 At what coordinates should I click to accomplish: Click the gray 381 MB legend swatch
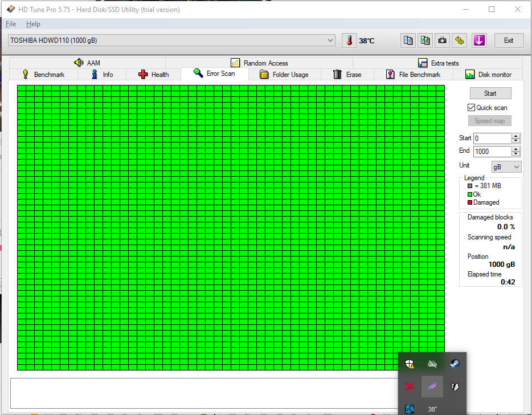coord(470,186)
